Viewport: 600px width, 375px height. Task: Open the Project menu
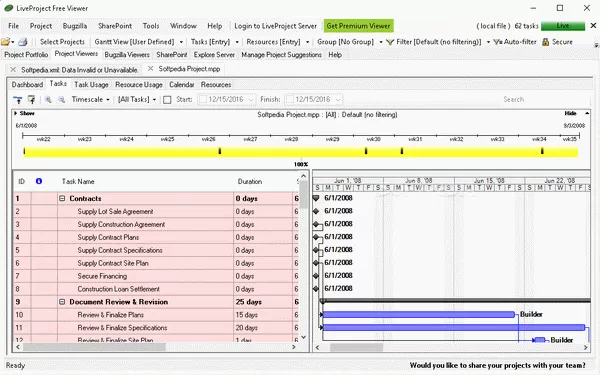click(x=41, y=26)
